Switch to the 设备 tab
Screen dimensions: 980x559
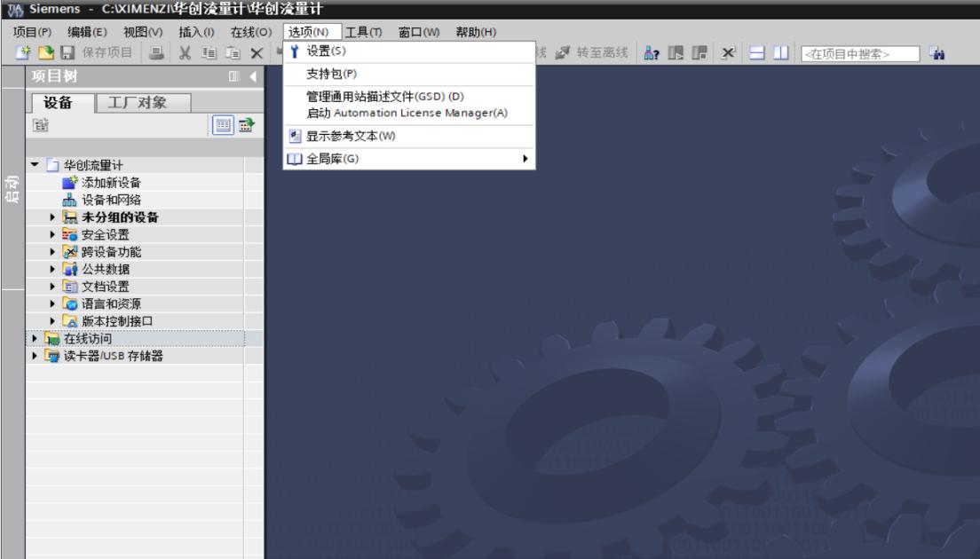(x=61, y=102)
